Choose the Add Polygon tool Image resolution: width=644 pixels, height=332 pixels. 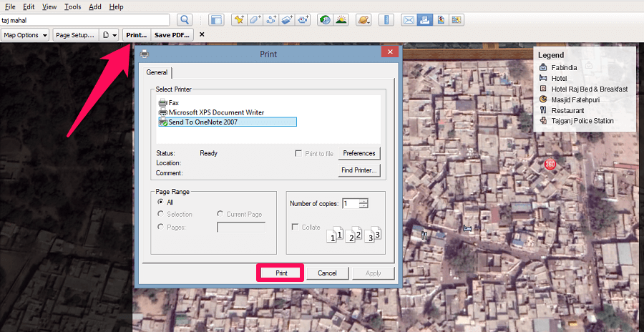tap(255, 20)
